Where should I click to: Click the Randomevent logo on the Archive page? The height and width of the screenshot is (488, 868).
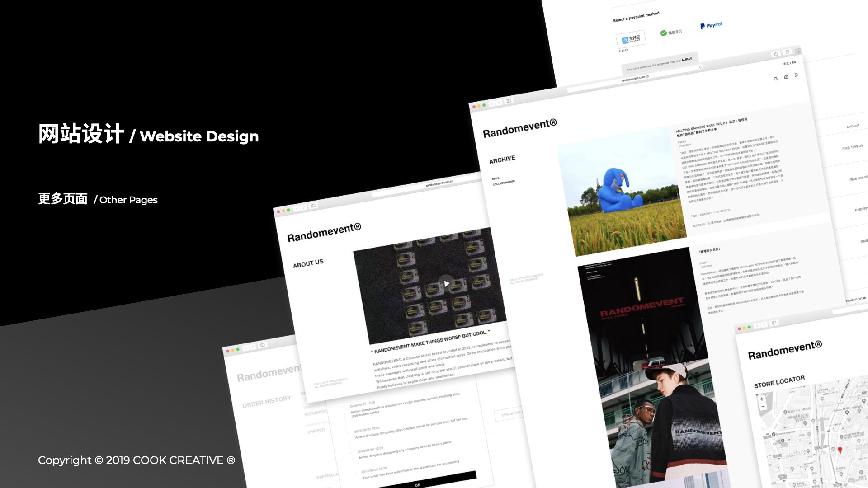click(x=519, y=128)
